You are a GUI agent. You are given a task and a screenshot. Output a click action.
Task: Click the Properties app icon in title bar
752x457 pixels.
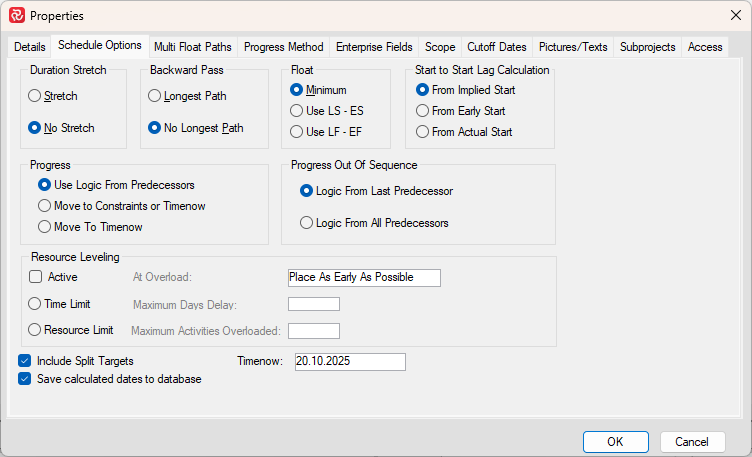[x=17, y=15]
